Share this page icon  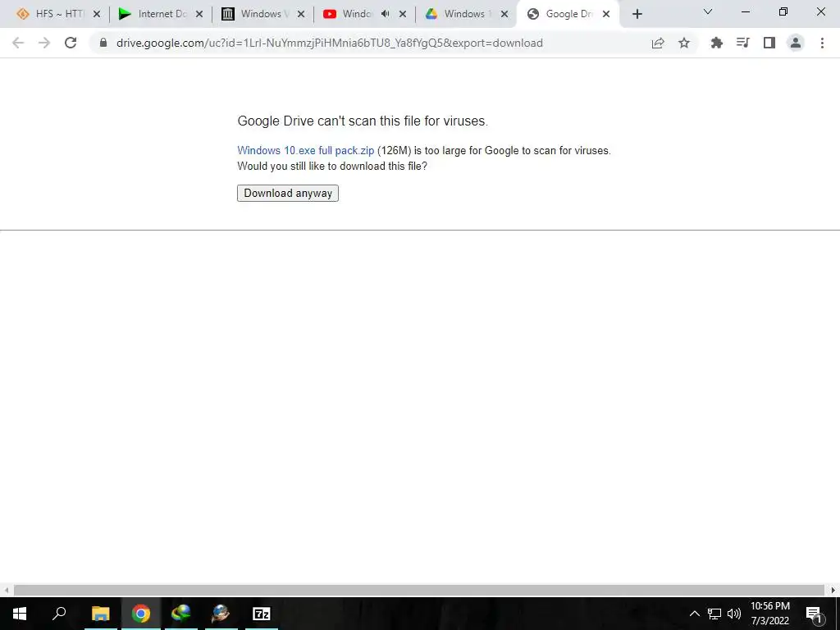[658, 43]
